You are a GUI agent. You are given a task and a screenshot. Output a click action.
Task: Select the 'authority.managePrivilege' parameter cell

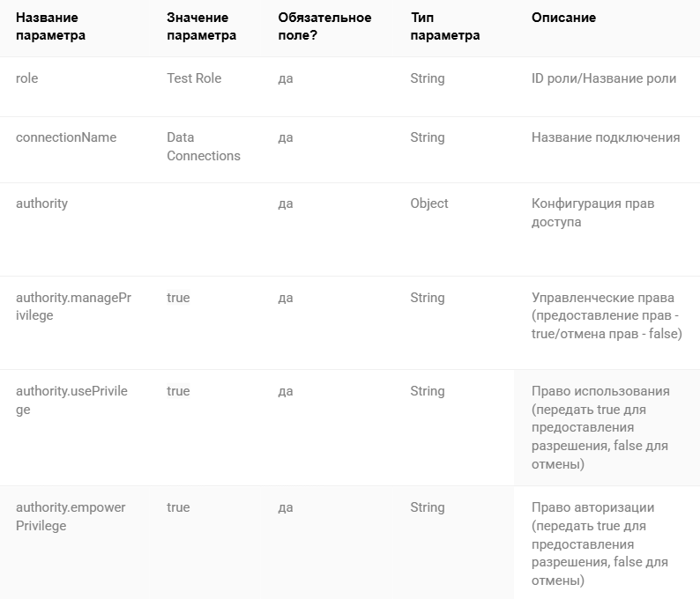pyautogui.click(x=74, y=307)
